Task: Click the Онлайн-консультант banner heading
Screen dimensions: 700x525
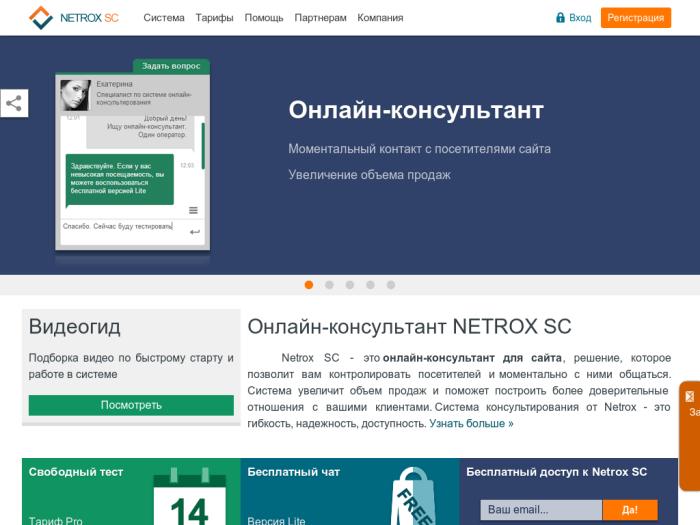Action: (416, 109)
